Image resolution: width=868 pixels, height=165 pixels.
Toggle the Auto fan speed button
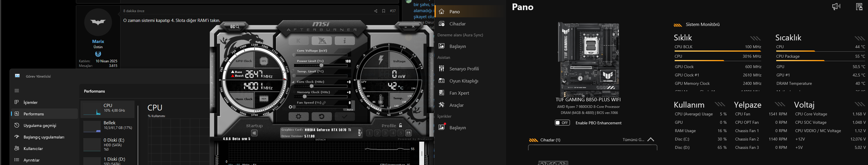pos(350,109)
